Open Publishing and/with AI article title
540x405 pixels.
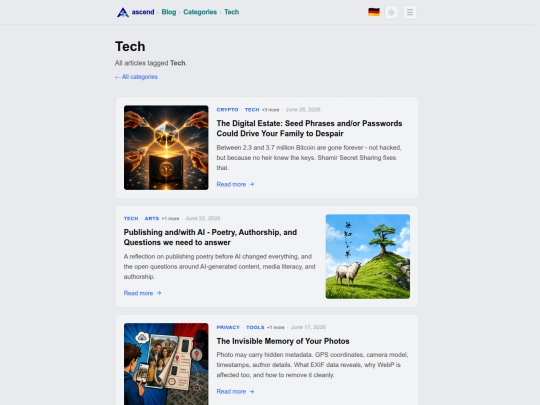[210, 237]
